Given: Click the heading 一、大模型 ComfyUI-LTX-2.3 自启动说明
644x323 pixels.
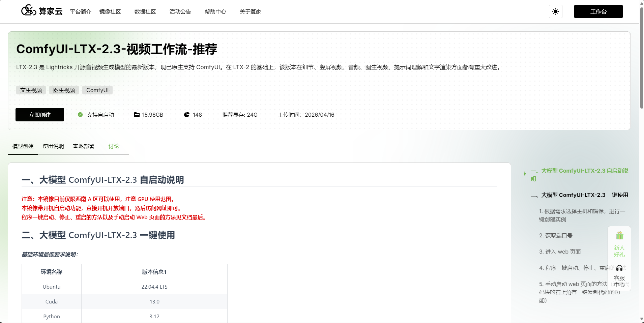Looking at the screenshot, I should click(x=103, y=180).
